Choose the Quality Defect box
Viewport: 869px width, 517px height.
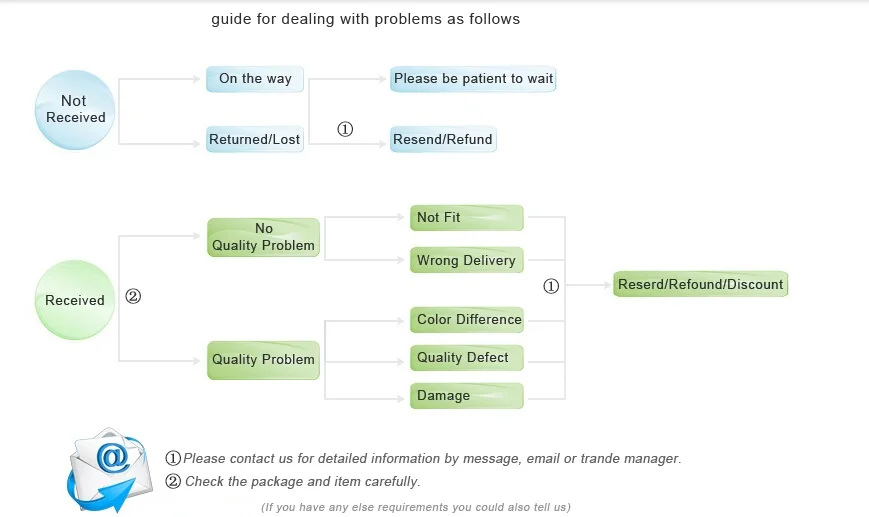pyautogui.click(x=467, y=358)
